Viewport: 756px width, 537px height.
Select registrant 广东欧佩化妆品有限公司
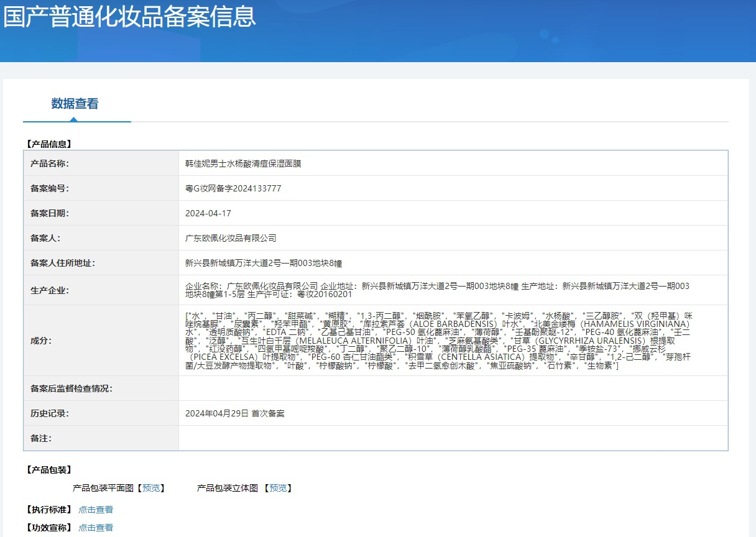(231, 238)
